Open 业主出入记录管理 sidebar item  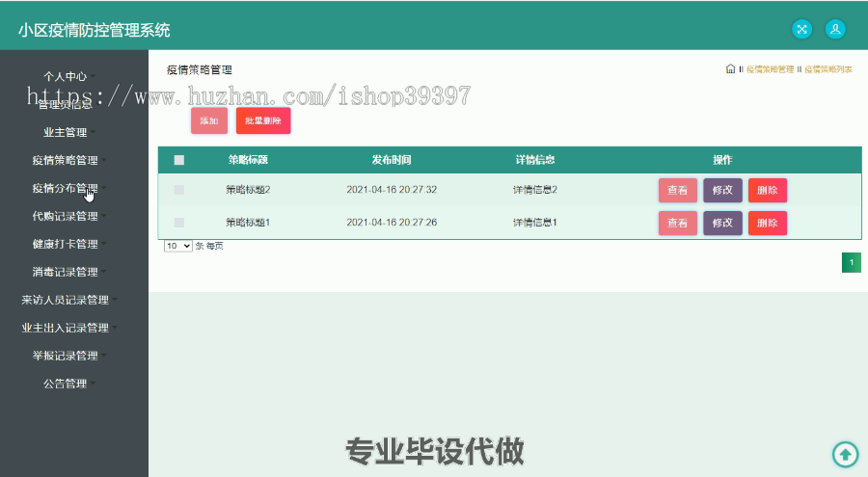66,329
